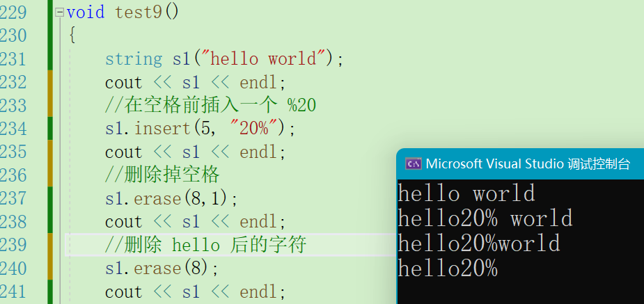Viewport: 644px width, 304px height.
Task: Click the comment 删除掉空格
Action: tap(163, 175)
